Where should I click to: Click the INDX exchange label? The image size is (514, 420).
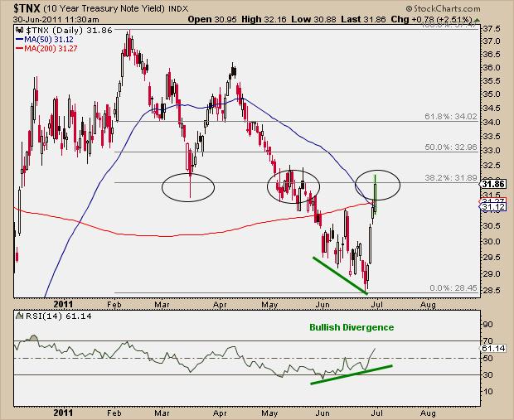(178, 8)
